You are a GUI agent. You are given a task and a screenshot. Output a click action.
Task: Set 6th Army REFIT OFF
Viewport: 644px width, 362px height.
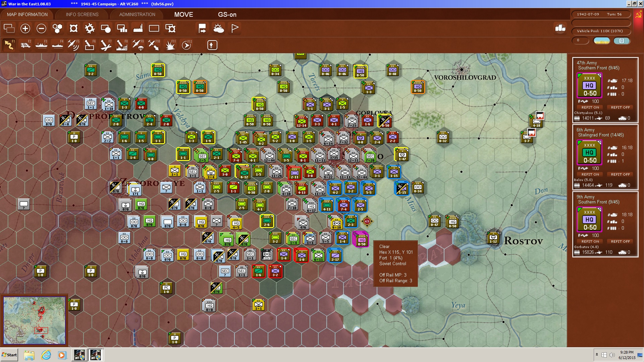(x=620, y=174)
